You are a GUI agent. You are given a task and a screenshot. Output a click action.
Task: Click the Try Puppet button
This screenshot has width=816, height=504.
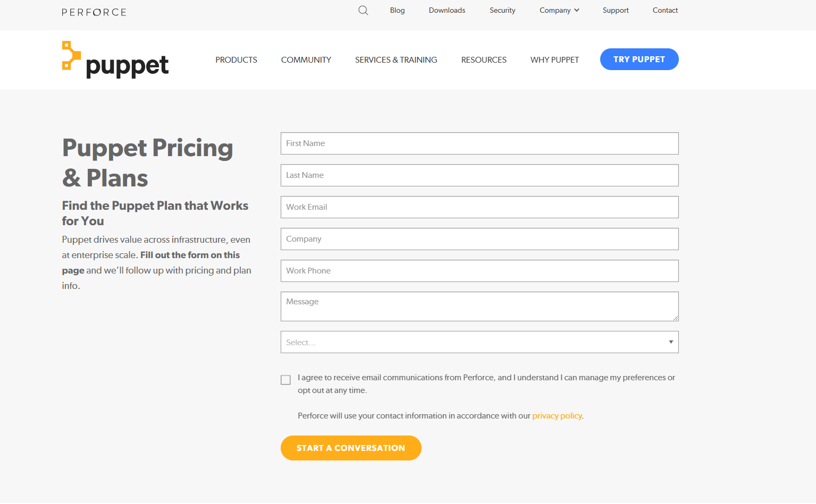pyautogui.click(x=639, y=59)
